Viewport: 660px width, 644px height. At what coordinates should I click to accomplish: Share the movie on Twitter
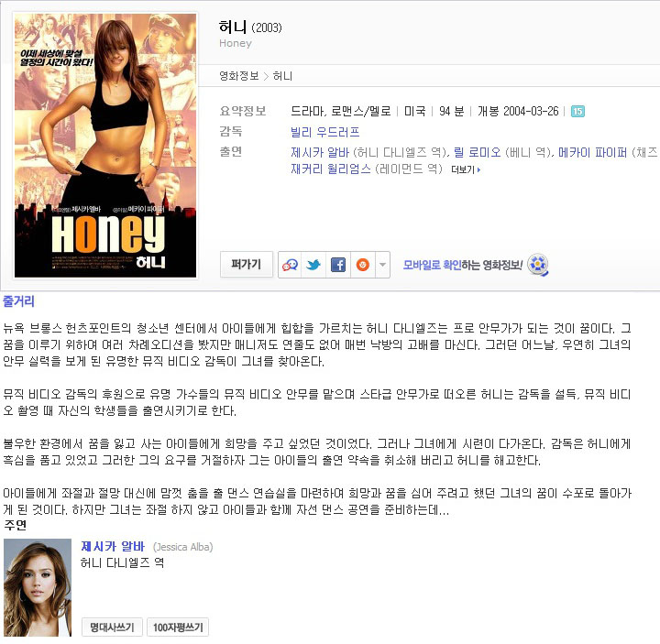313,265
